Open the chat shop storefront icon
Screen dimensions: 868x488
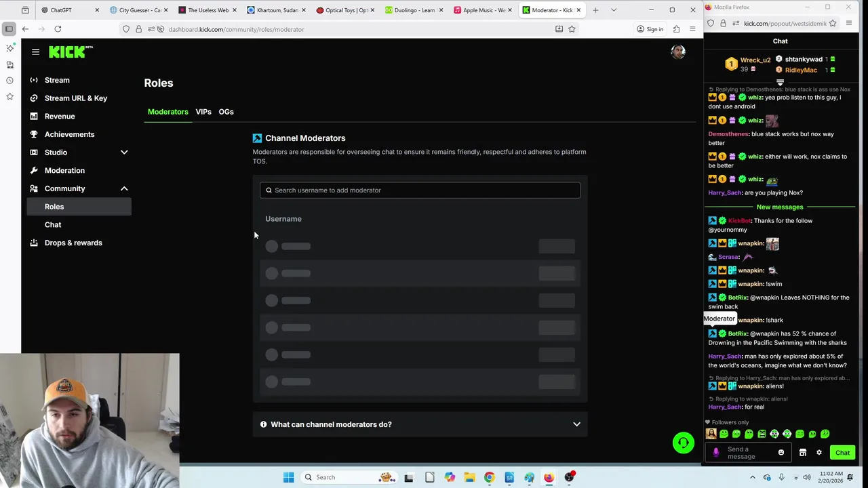tap(802, 453)
